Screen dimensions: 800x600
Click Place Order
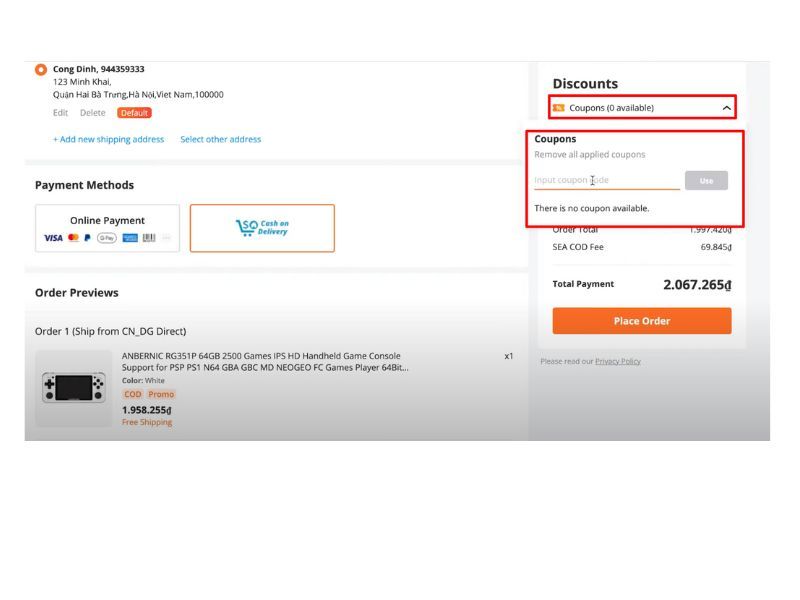641,321
